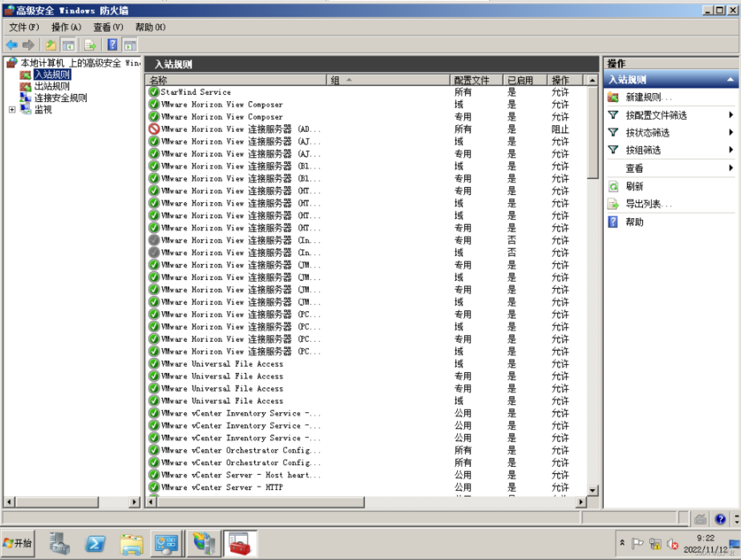Sort by the 名称 column header
Screen dimensions: 741x560
[x=236, y=80]
